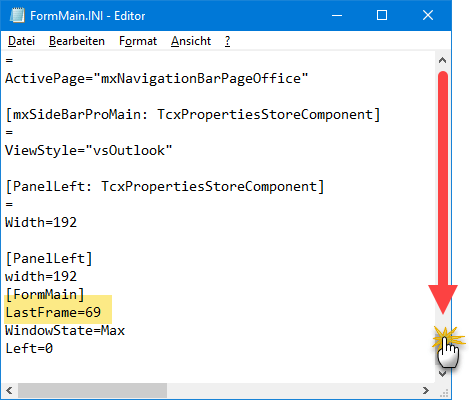Open the Ansicht menu

(x=191, y=41)
